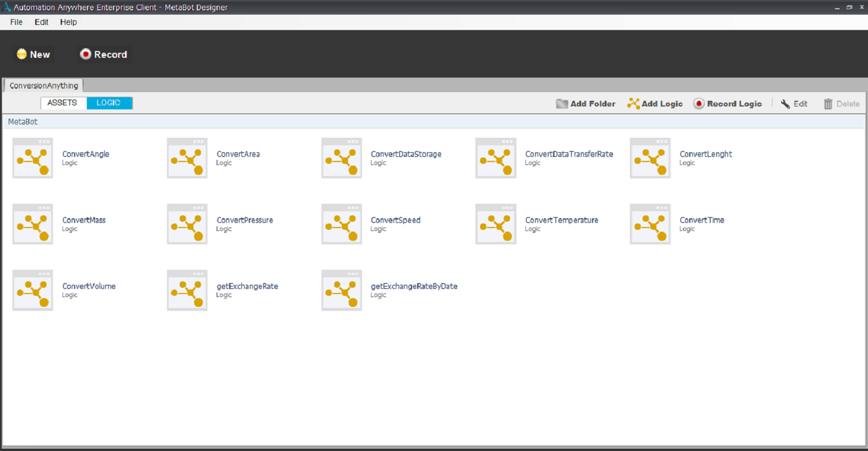This screenshot has height=451, width=868.
Task: Select the ConvertArea name text
Action: (238, 154)
